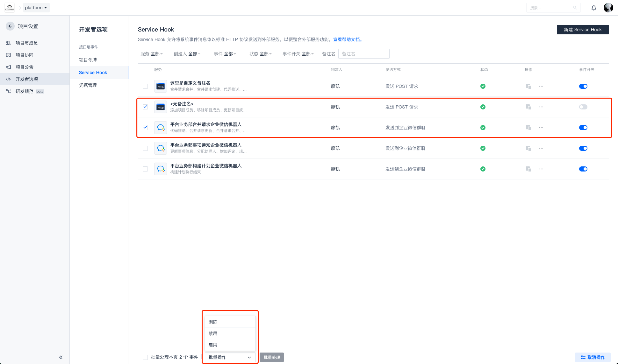Open the platform project dropdown
The height and width of the screenshot is (364, 618).
[x=36, y=8]
